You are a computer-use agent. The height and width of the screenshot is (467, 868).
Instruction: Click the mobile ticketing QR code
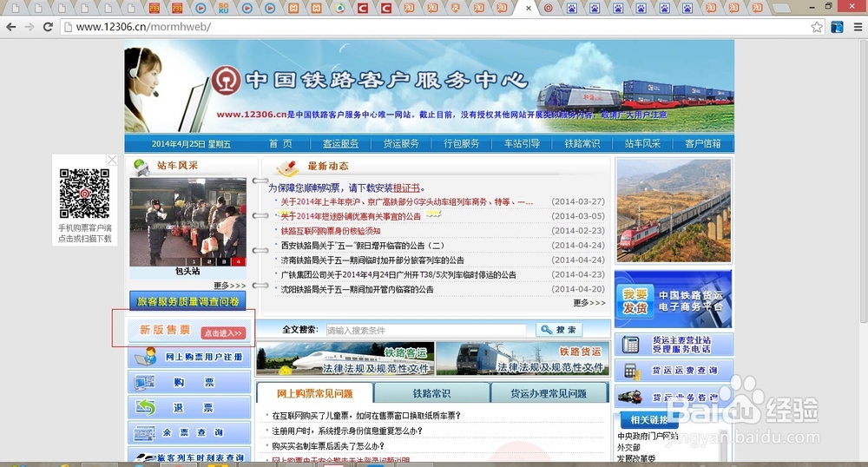(85, 193)
